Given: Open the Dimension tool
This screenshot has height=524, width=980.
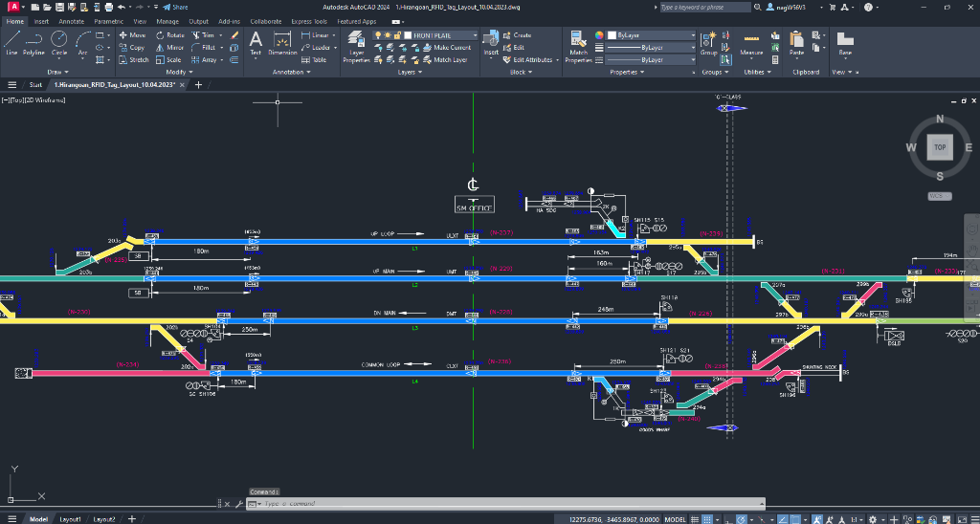Looking at the screenshot, I should pos(282,44).
